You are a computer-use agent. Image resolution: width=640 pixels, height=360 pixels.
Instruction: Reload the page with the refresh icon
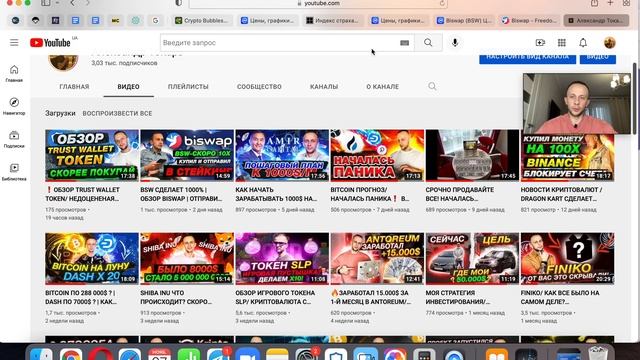coord(442,3)
